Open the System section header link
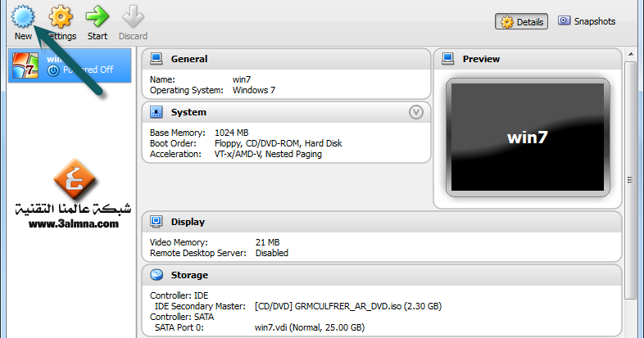The height and width of the screenshot is (338, 644). (x=188, y=112)
